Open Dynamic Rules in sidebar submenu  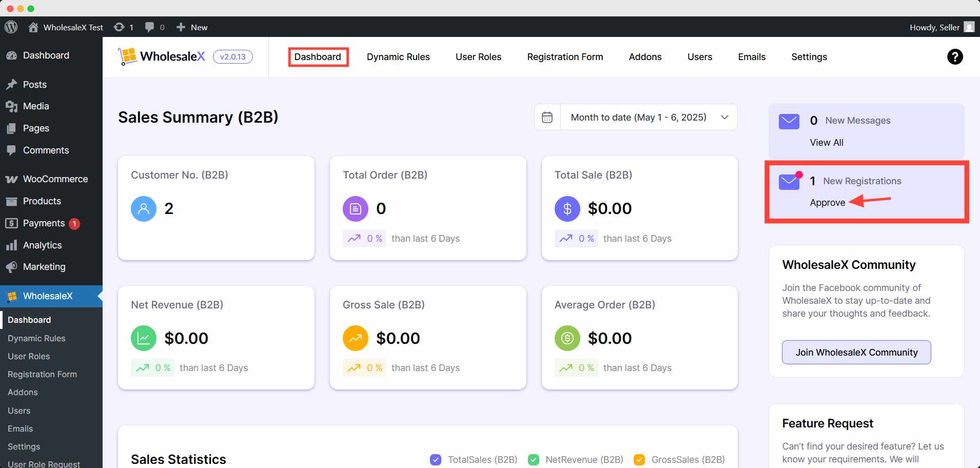coord(36,338)
